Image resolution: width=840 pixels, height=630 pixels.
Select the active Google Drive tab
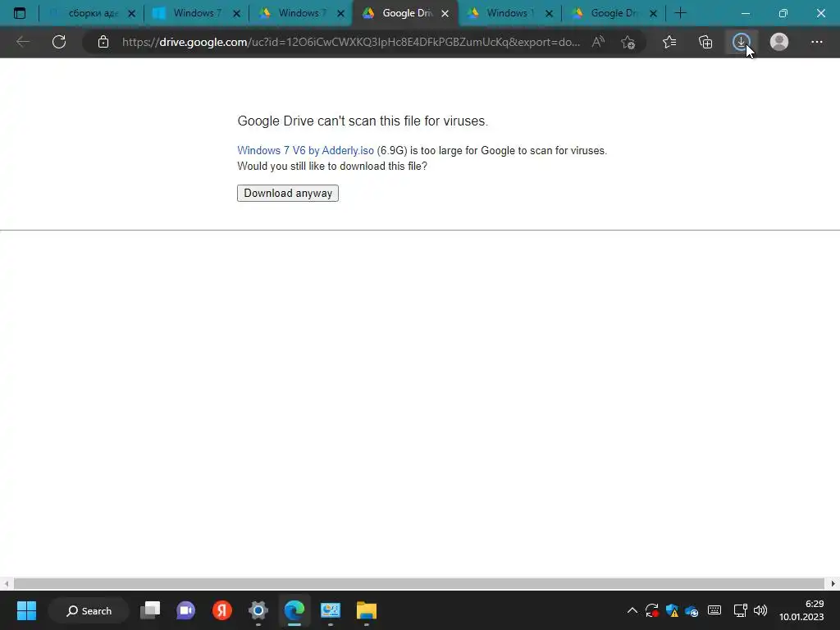405,13
